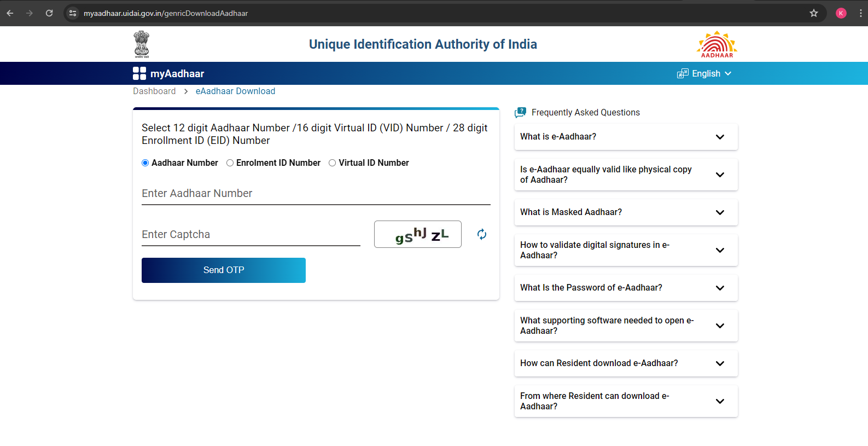This screenshot has width=868, height=446.
Task: Click the captcha refresh icon
Action: pyautogui.click(x=481, y=234)
